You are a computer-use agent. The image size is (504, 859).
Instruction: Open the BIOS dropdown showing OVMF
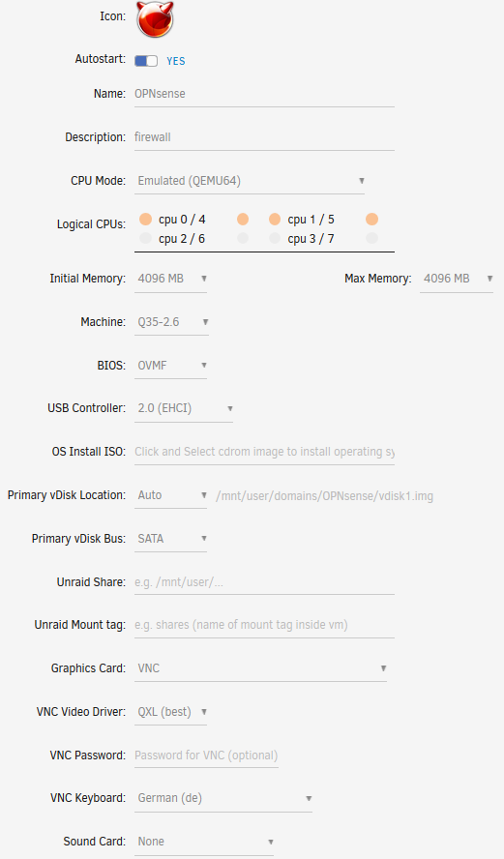[171, 366]
